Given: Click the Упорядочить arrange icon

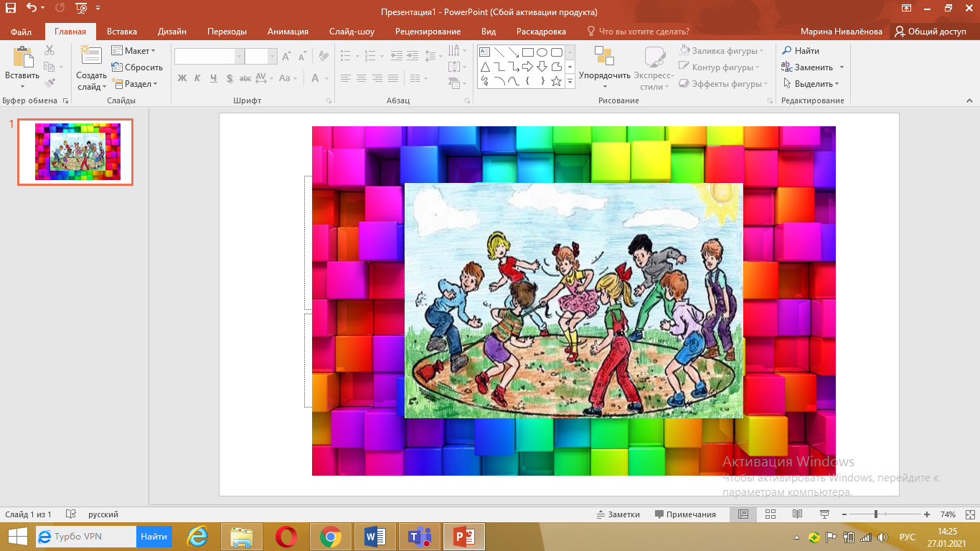Looking at the screenshot, I should 604,57.
